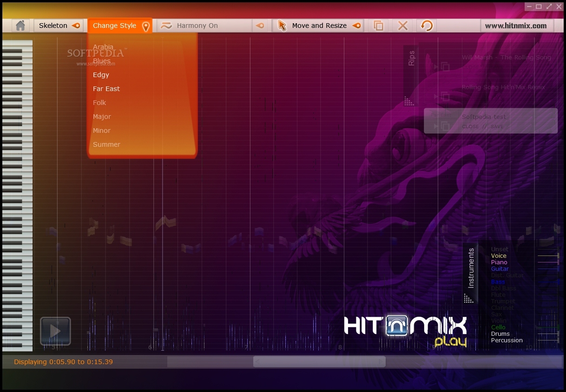The image size is (566, 392).
Task: Click the scrollbar right arrow
Action: coord(382,362)
